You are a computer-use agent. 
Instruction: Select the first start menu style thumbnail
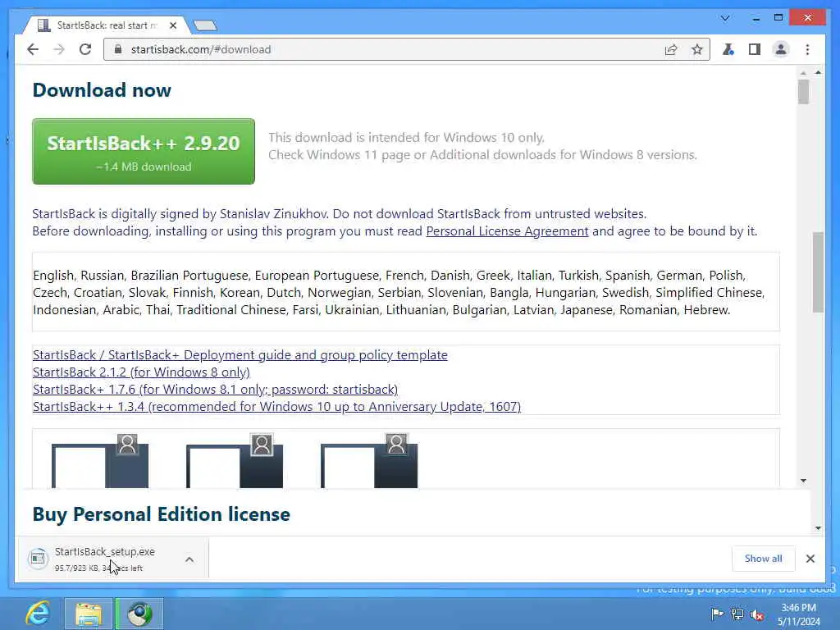tap(100, 461)
